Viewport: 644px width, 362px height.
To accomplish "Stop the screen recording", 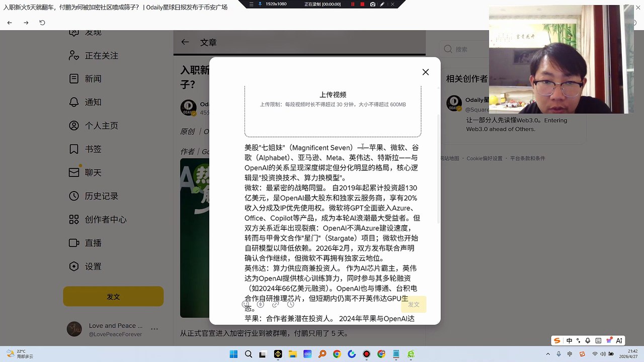I will (x=363, y=4).
